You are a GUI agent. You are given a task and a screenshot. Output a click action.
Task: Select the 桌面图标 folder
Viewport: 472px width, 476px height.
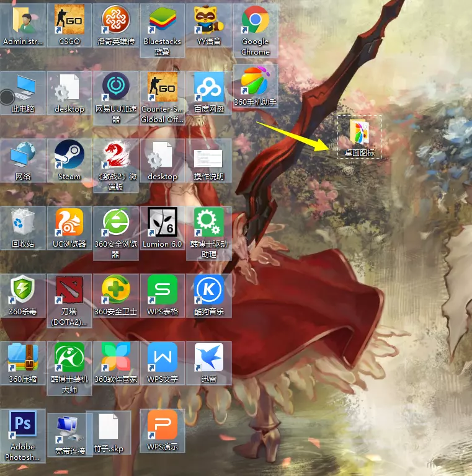pyautogui.click(x=360, y=137)
